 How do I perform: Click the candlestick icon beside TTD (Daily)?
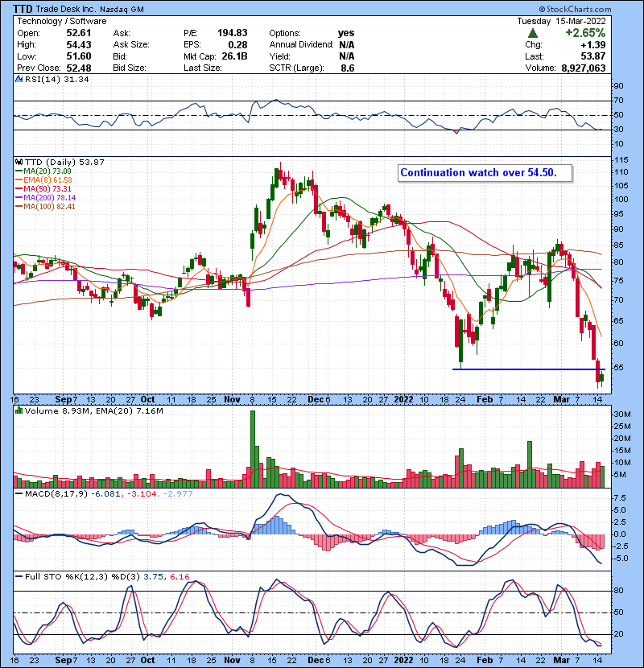coord(19,163)
